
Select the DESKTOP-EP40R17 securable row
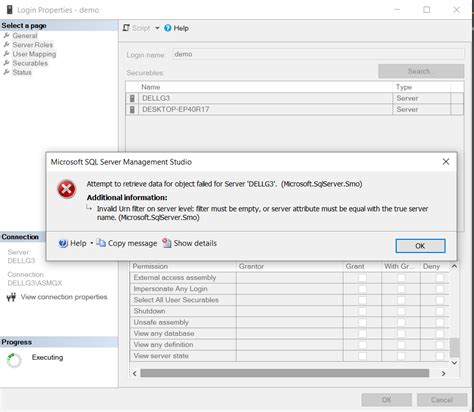(x=294, y=109)
